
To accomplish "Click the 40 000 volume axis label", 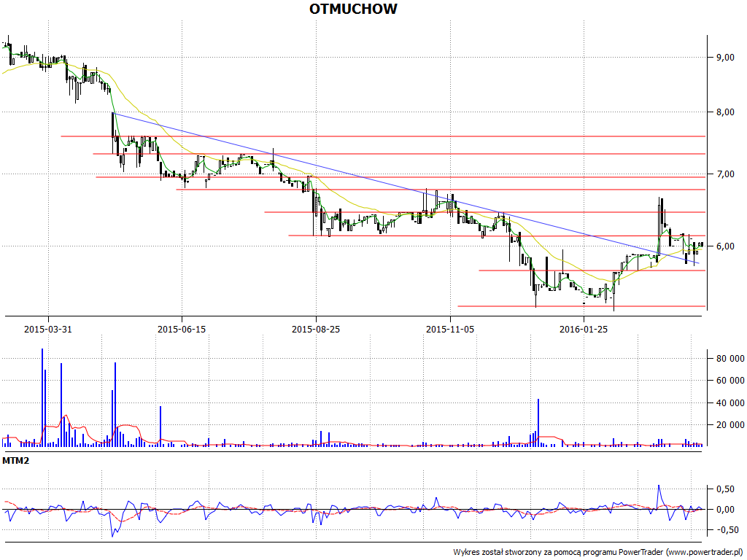I will [730, 402].
